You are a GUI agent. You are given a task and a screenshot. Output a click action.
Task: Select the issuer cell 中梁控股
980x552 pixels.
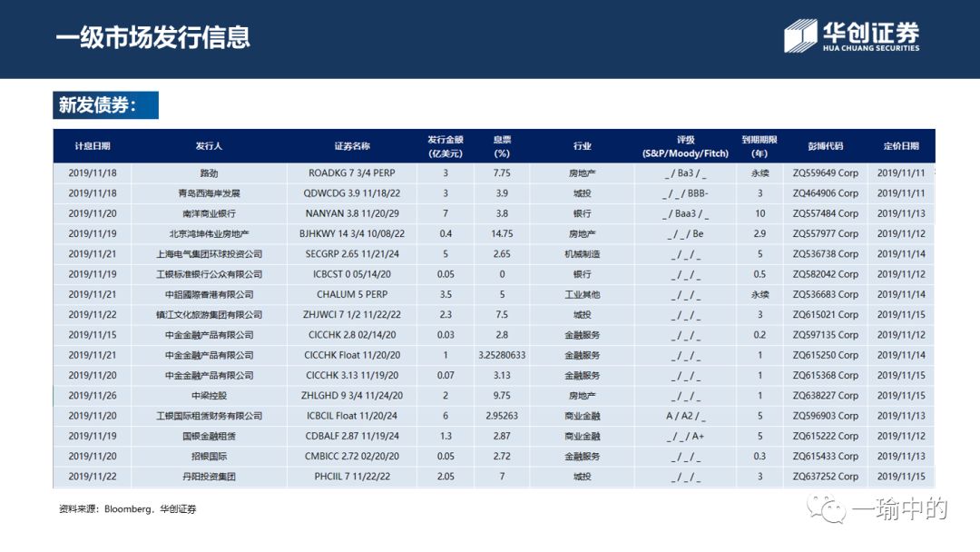click(209, 396)
